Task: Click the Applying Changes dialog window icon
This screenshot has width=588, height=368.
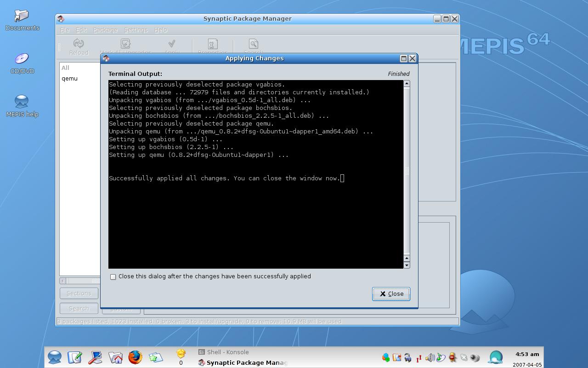Action: click(x=106, y=58)
